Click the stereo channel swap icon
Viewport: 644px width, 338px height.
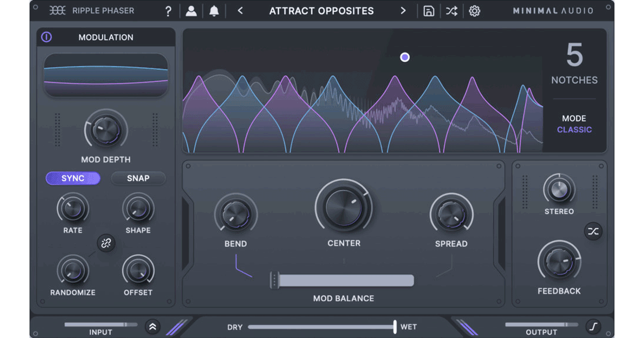click(x=594, y=232)
